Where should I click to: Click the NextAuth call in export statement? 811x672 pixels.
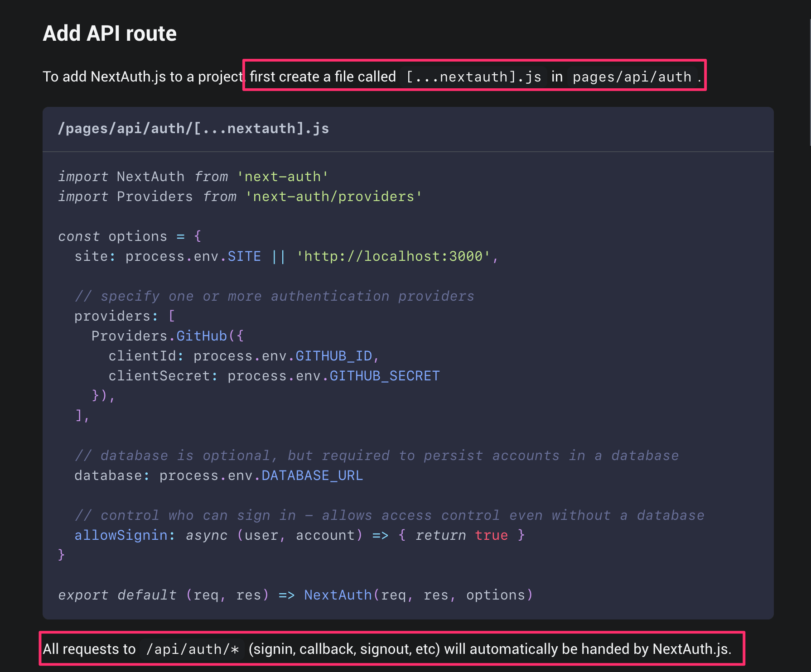pos(338,595)
